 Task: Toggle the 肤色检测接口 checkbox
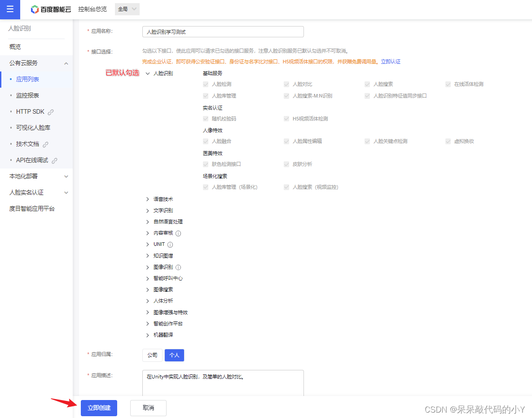[x=206, y=164]
